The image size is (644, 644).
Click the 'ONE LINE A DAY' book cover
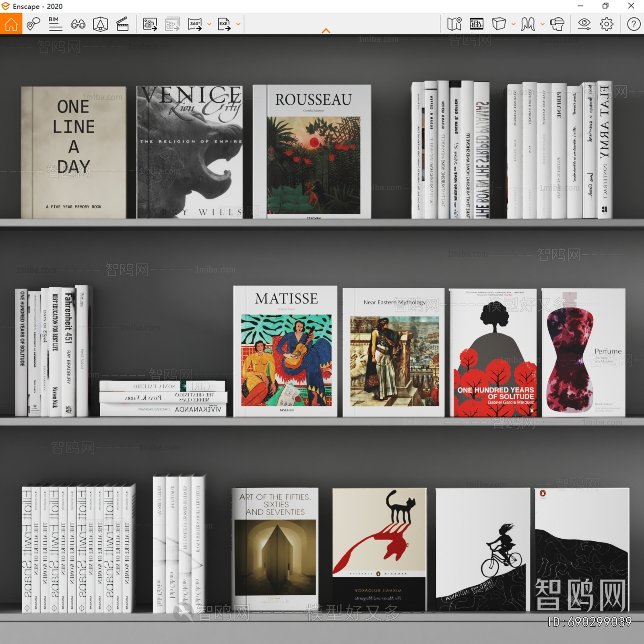tap(74, 153)
